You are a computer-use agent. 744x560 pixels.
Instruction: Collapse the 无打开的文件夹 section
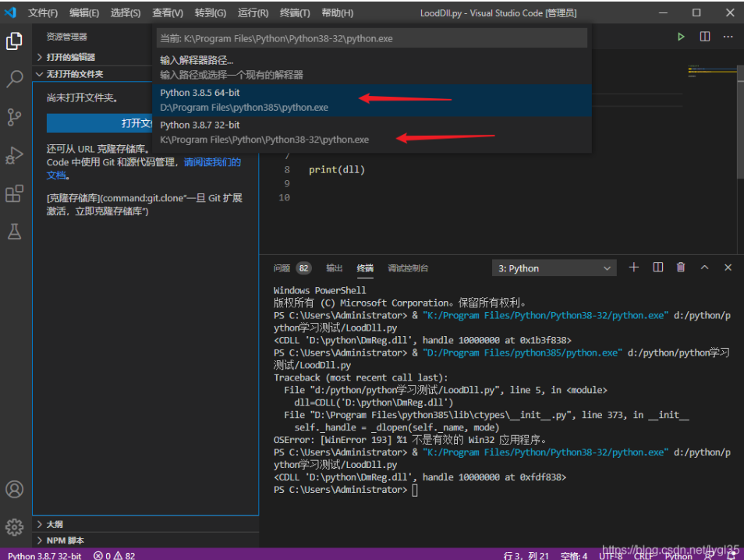(x=91, y=74)
